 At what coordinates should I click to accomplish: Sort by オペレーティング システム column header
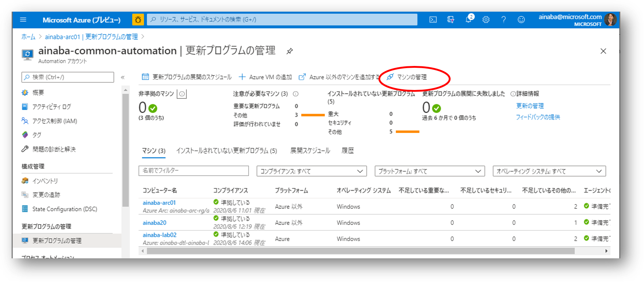tap(364, 191)
